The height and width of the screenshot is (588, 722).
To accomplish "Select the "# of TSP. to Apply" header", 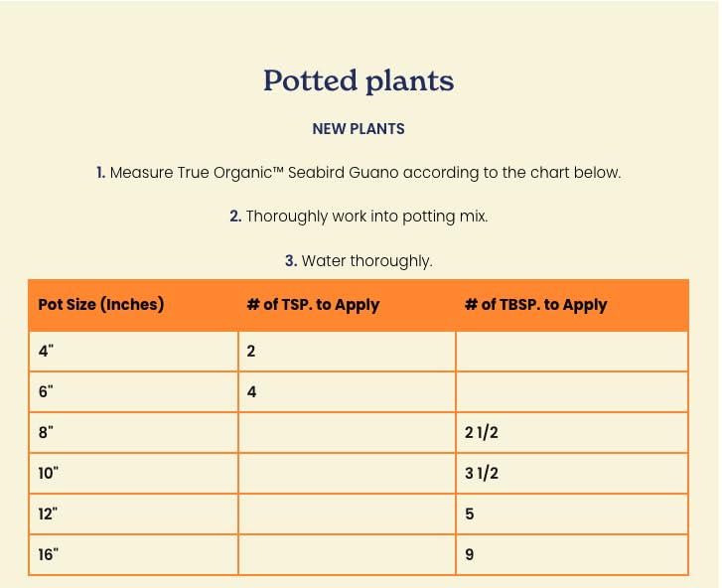I will pyautogui.click(x=314, y=305).
